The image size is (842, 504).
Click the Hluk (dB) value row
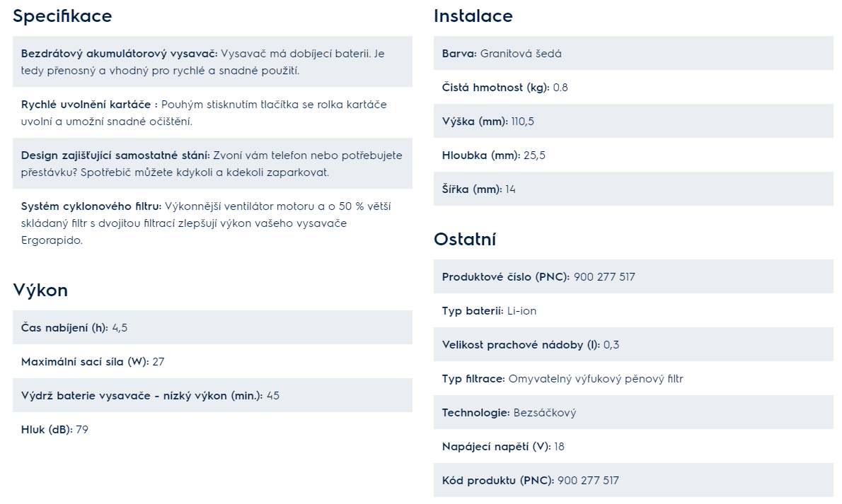click(213, 429)
